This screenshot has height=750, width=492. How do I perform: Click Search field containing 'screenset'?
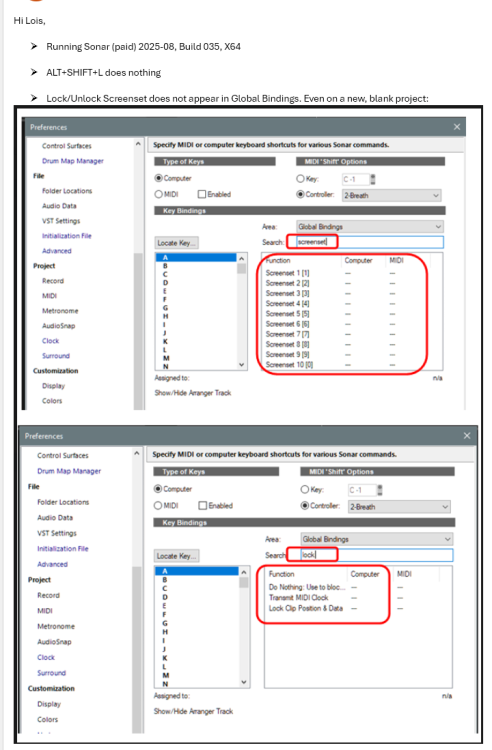[370, 242]
